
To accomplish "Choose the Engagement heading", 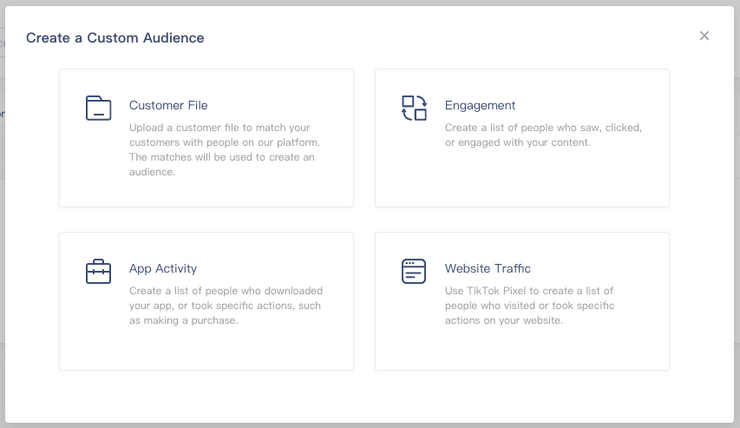I will [480, 105].
